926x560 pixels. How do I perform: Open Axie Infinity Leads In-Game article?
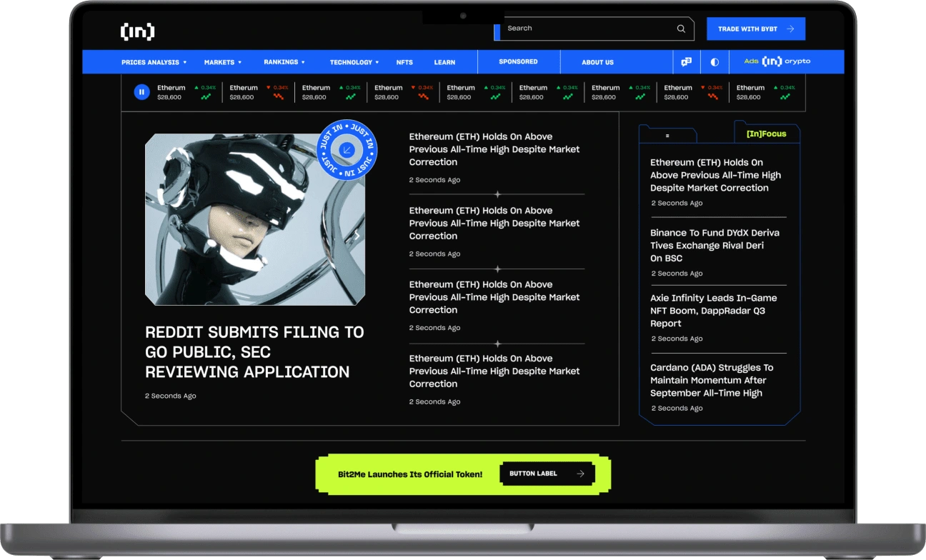coord(713,311)
